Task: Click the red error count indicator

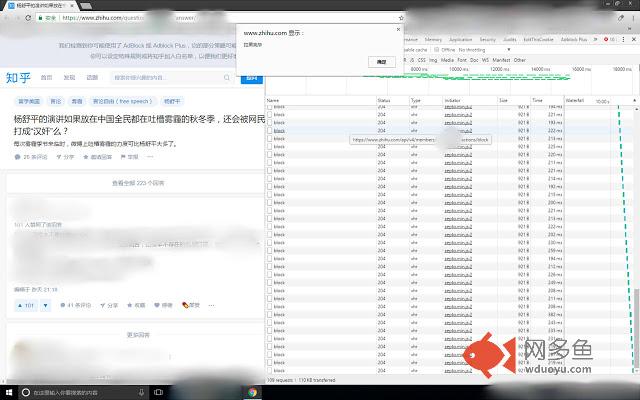Action: coord(610,40)
